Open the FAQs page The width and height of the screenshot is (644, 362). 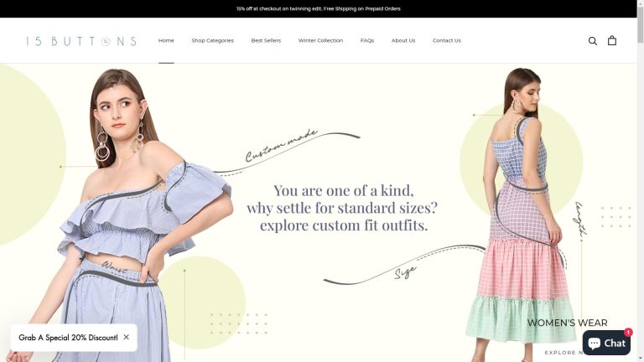(367, 40)
